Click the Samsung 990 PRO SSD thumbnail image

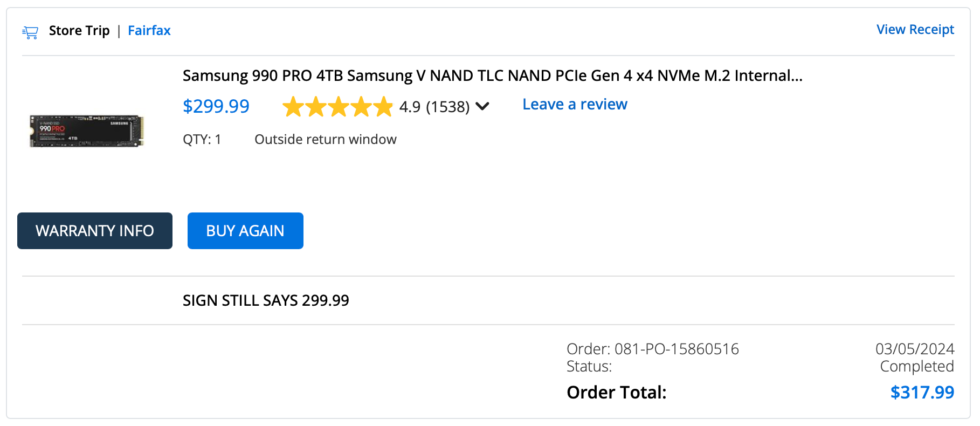pos(87,130)
